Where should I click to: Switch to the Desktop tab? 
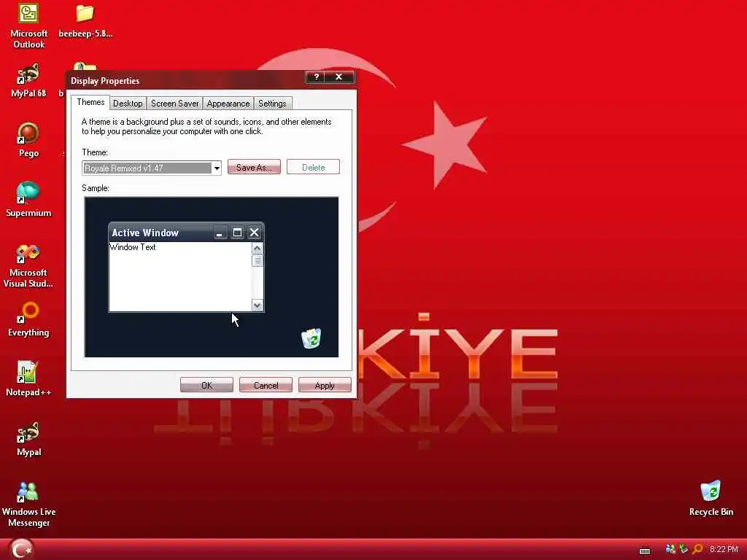pos(128,104)
